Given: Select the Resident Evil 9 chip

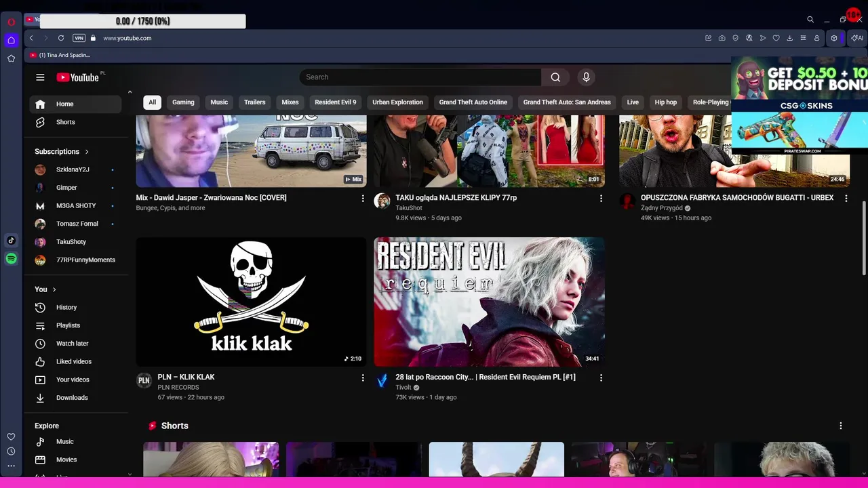Looking at the screenshot, I should (336, 102).
